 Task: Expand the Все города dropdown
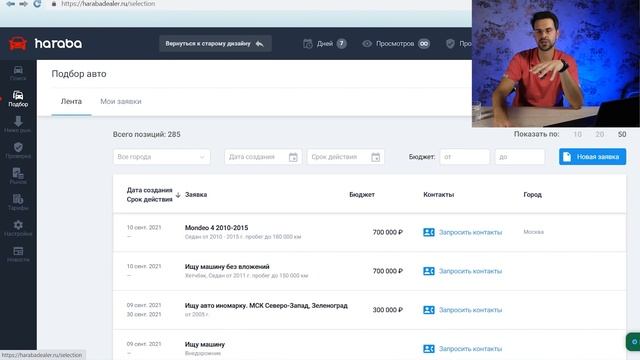tap(162, 157)
